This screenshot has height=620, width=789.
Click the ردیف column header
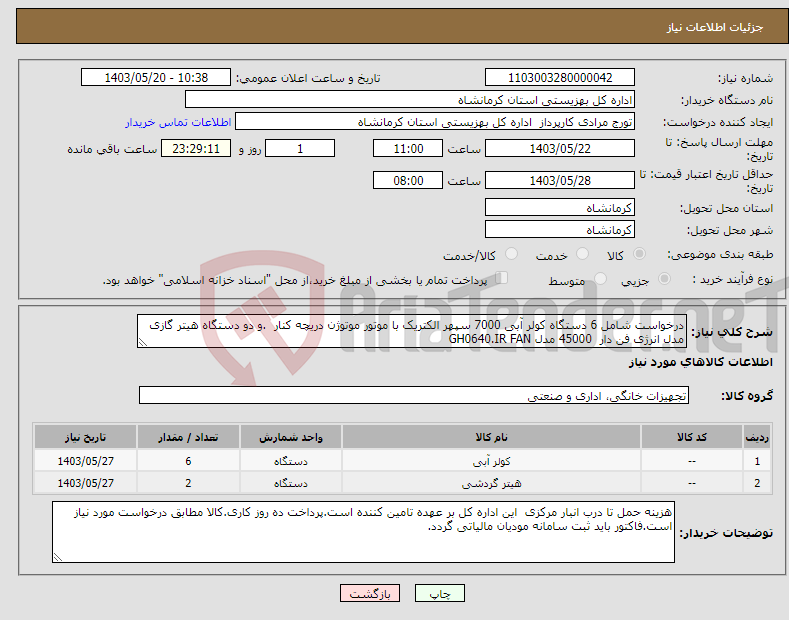coord(757,437)
